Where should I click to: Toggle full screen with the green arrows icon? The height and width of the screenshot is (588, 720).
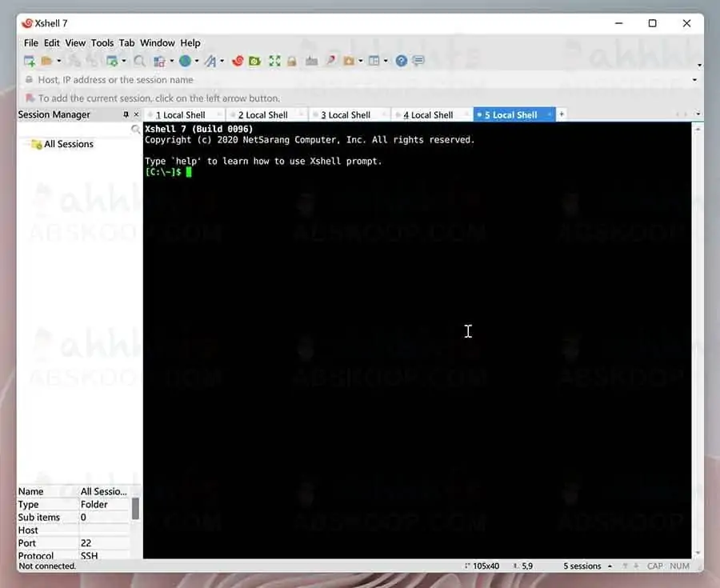[x=274, y=61]
